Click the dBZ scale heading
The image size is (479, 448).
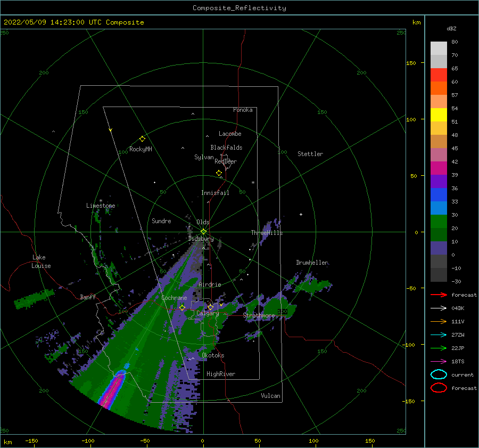451,28
